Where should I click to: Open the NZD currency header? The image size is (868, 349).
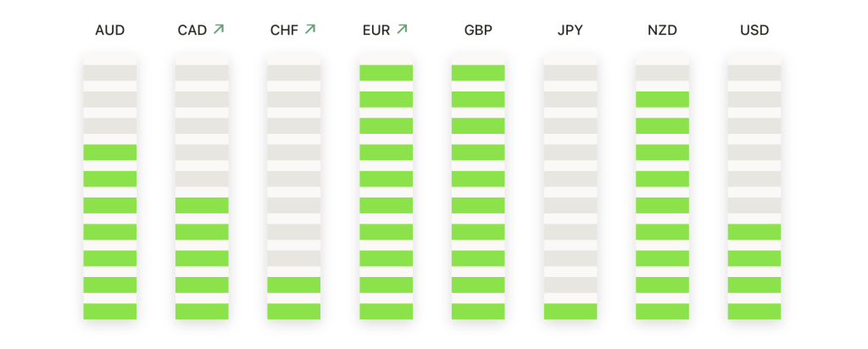click(662, 30)
